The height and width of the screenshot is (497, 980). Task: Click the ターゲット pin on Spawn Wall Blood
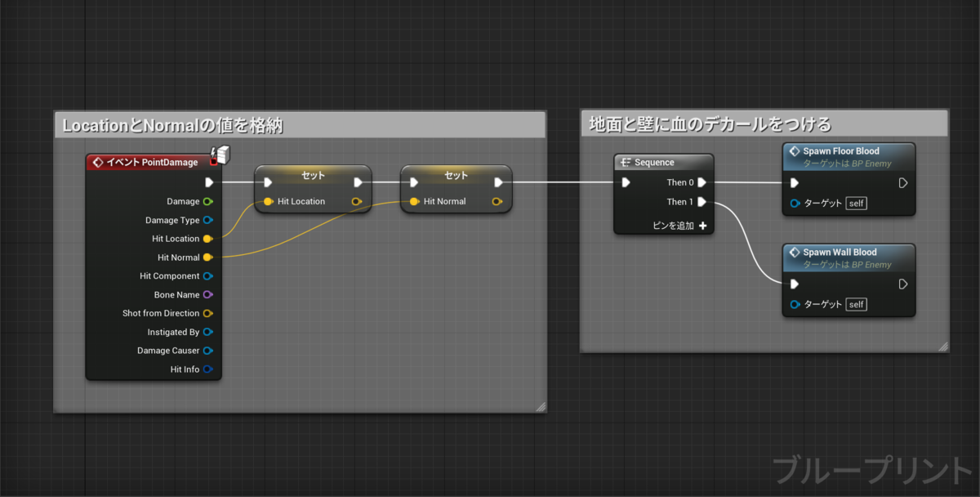click(x=795, y=304)
